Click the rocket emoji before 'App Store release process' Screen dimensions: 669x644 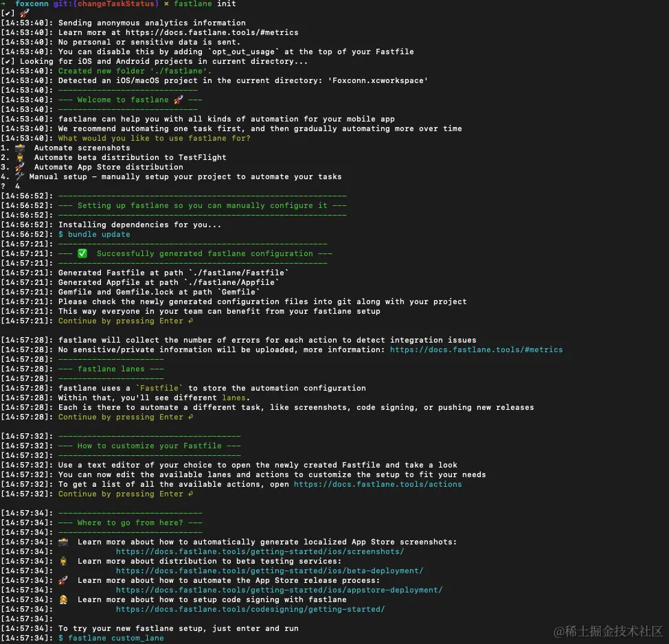coord(63,580)
